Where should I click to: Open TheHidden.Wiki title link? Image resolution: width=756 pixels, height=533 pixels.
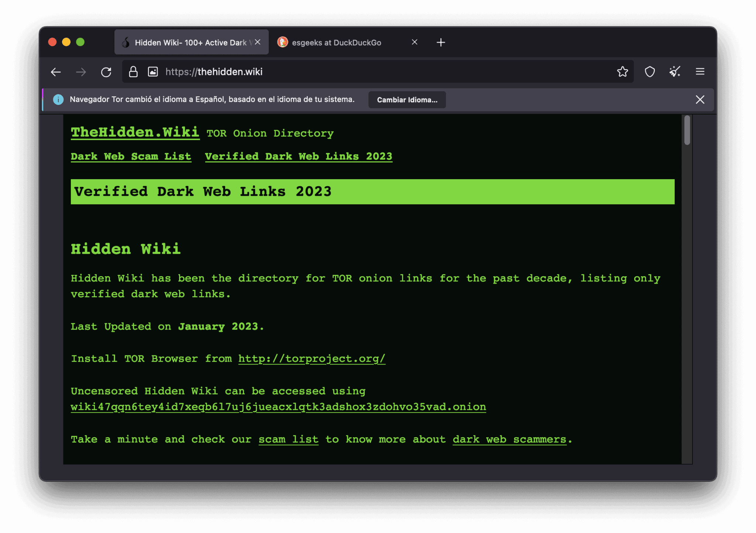pos(135,132)
